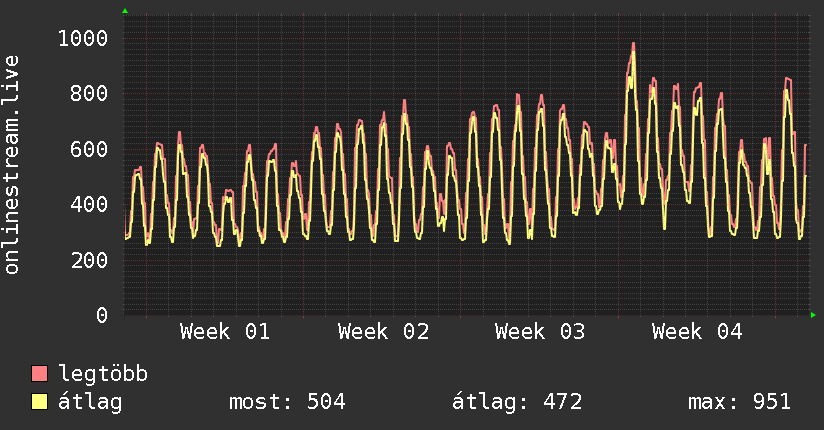The height and width of the screenshot is (430, 824).
Task: Click the onlinestream.live vertical axis title
Action: 12,165
